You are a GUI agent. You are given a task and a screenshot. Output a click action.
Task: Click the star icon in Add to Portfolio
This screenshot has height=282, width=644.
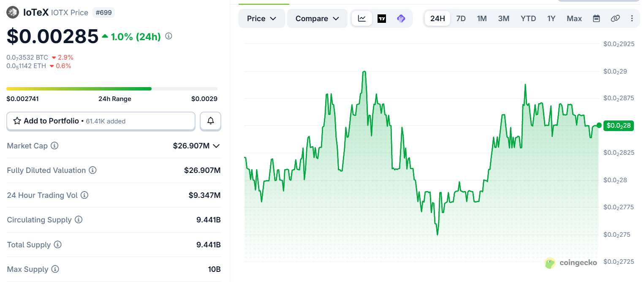tap(17, 121)
